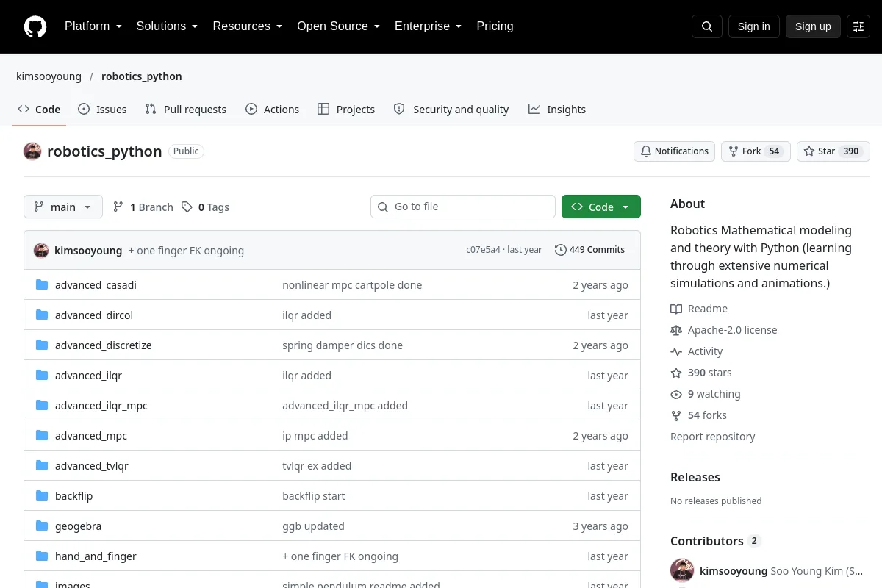Star the repository with Star 390 button

pos(833,151)
